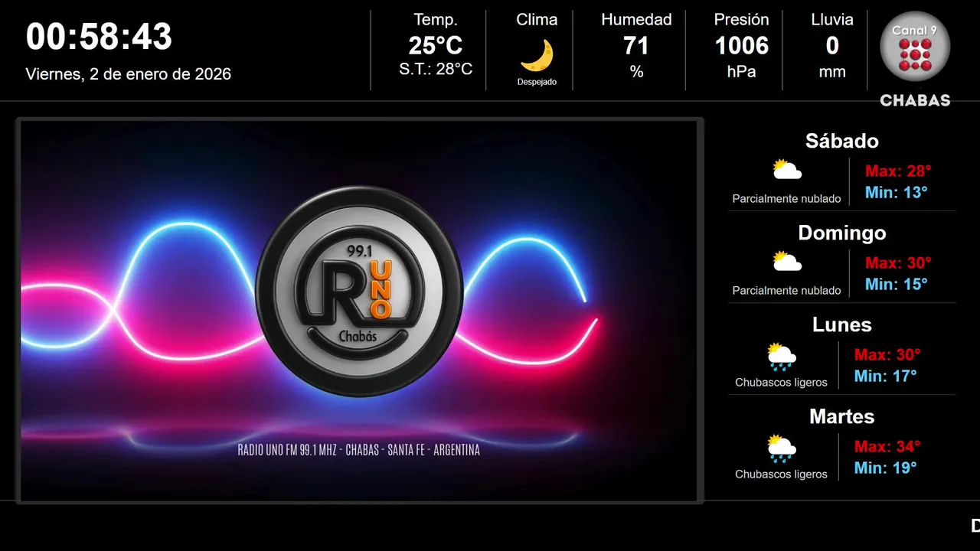
Task: Click the Clima header label
Action: click(x=537, y=20)
